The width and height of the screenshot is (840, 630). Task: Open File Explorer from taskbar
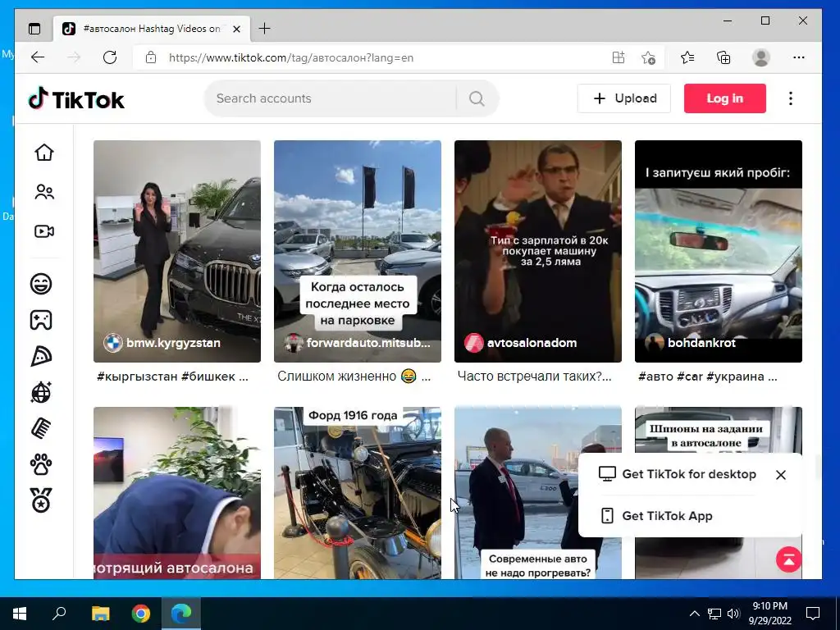[100, 614]
